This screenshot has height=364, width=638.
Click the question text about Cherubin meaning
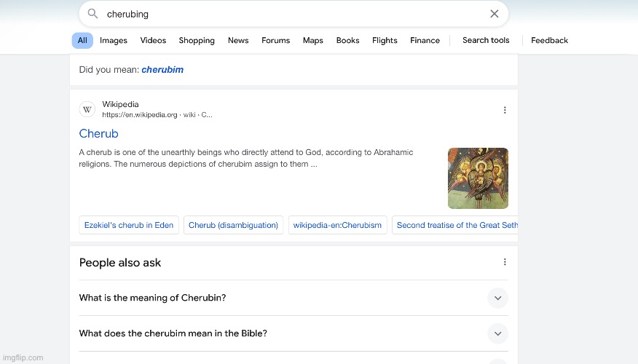pyautogui.click(x=153, y=298)
